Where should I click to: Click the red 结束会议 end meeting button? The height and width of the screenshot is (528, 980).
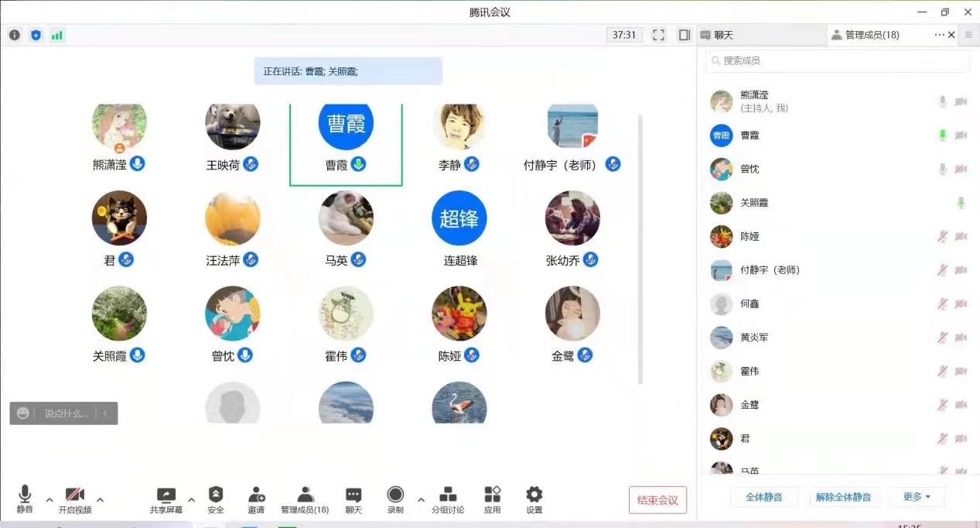(657, 500)
